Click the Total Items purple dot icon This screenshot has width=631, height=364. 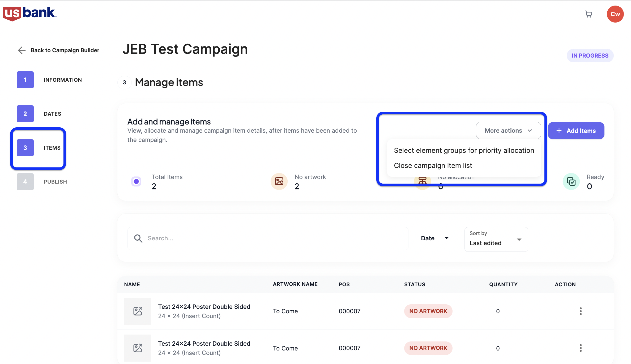(136, 181)
